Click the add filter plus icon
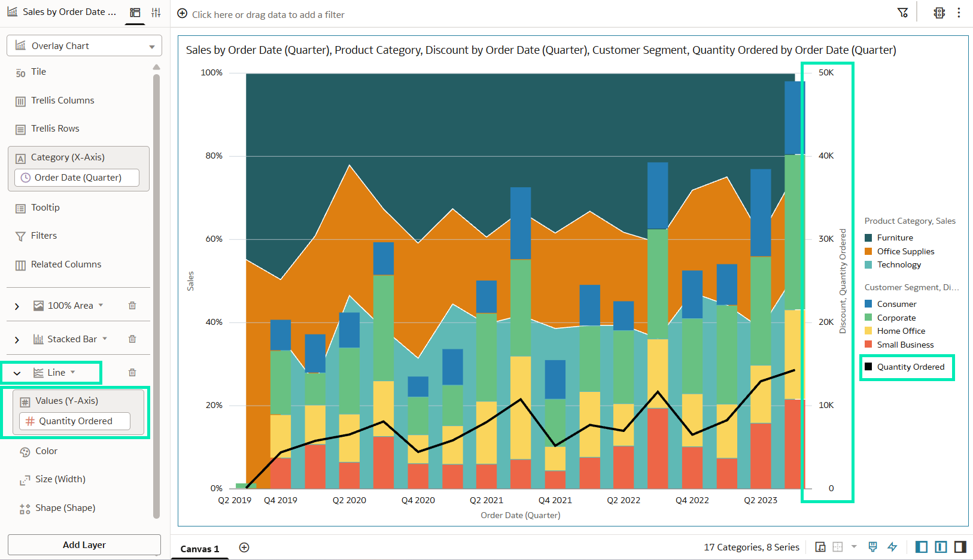The height and width of the screenshot is (560, 973). click(x=183, y=14)
